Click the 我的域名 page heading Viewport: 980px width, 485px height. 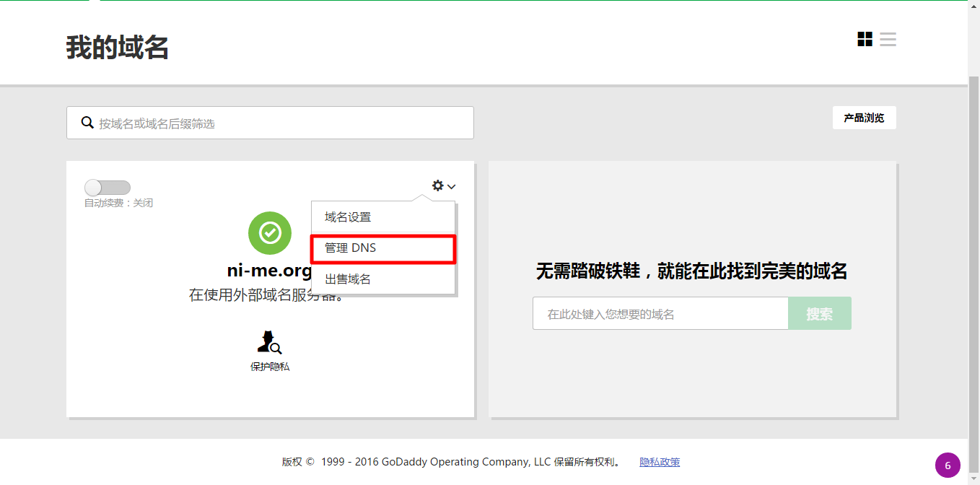point(118,48)
